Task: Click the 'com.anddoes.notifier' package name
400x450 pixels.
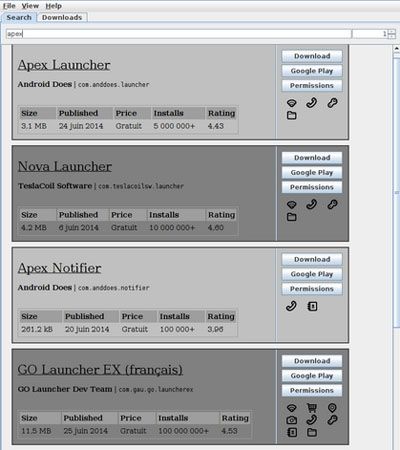Action: 113,288
